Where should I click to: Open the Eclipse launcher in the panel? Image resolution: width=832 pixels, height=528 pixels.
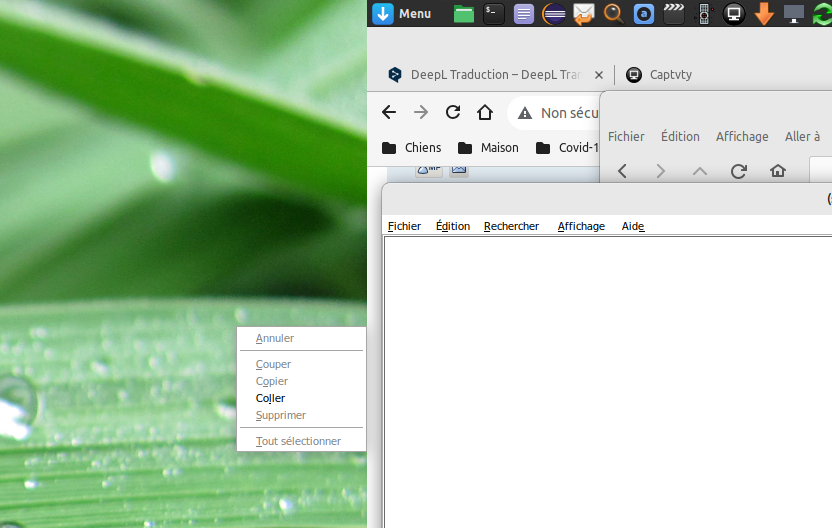pos(554,14)
